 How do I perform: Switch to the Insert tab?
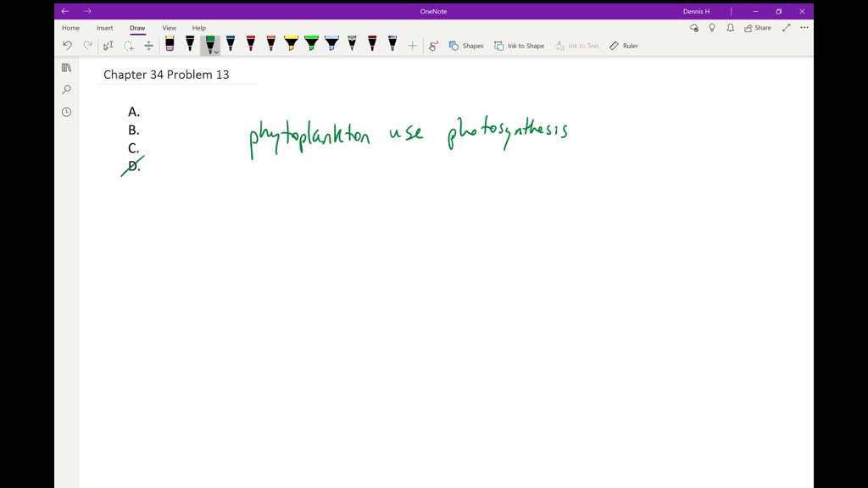[x=104, y=28]
